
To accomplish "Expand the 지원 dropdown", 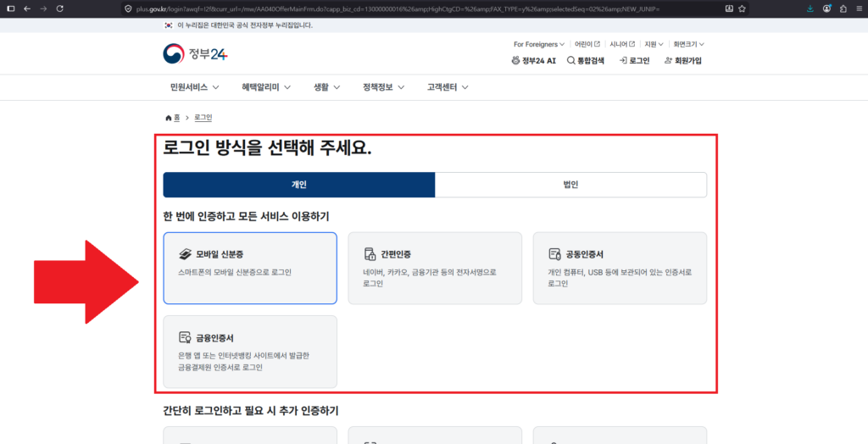I will [654, 44].
